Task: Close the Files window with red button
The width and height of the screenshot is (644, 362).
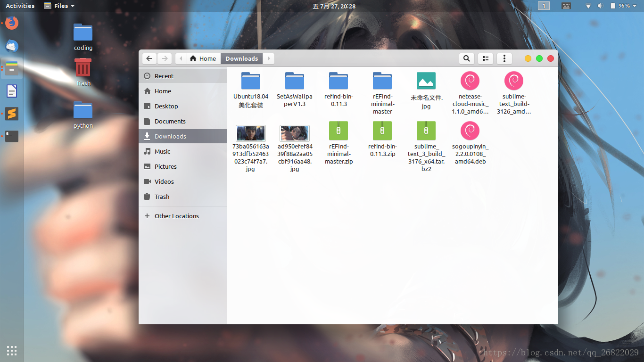Action: pyautogui.click(x=551, y=58)
